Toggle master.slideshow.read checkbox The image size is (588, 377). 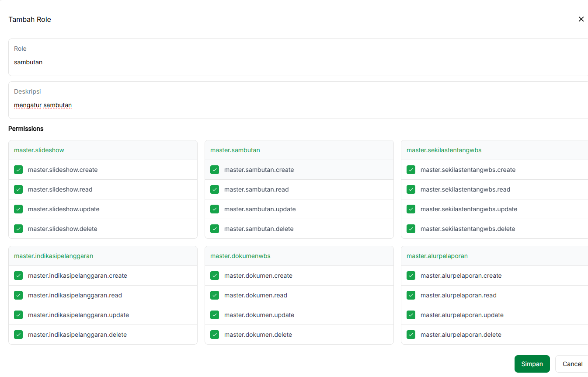[x=18, y=189]
